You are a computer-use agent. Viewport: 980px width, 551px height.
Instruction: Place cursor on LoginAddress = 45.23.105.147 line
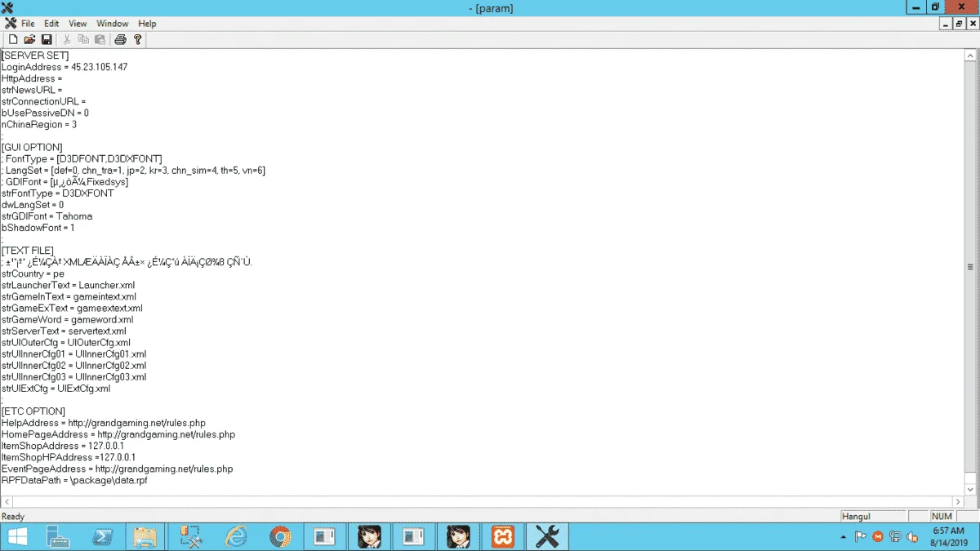click(65, 67)
